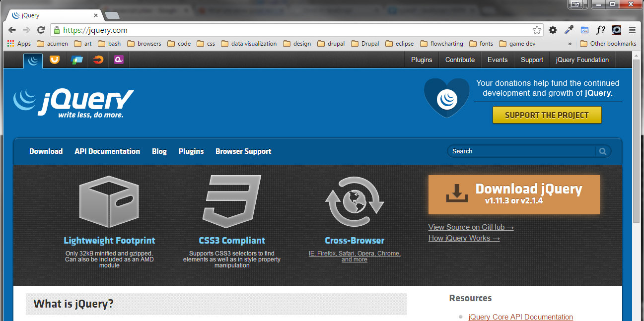This screenshot has height=321, width=644.
Task: Select the QUnit project icon
Action: 119,60
